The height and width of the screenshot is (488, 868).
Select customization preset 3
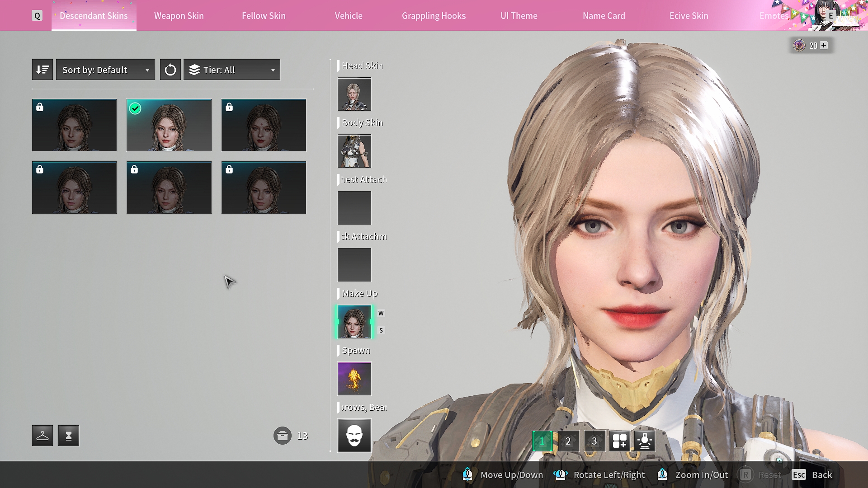coord(594,441)
